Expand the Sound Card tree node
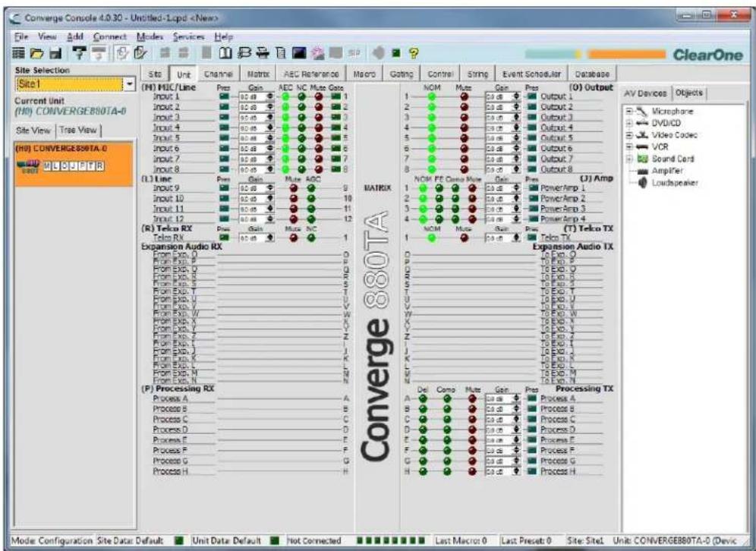This screenshot has height=551, width=756. [x=629, y=159]
